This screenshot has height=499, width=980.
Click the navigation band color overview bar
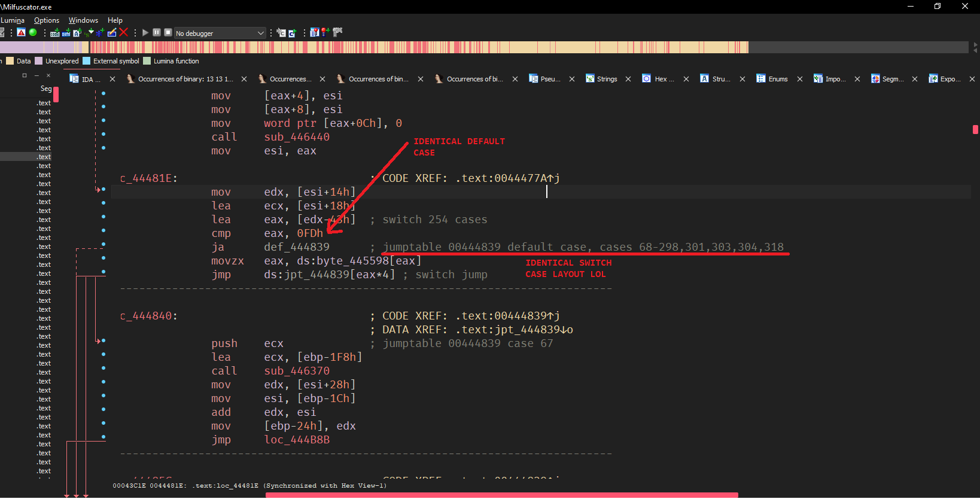point(419,47)
